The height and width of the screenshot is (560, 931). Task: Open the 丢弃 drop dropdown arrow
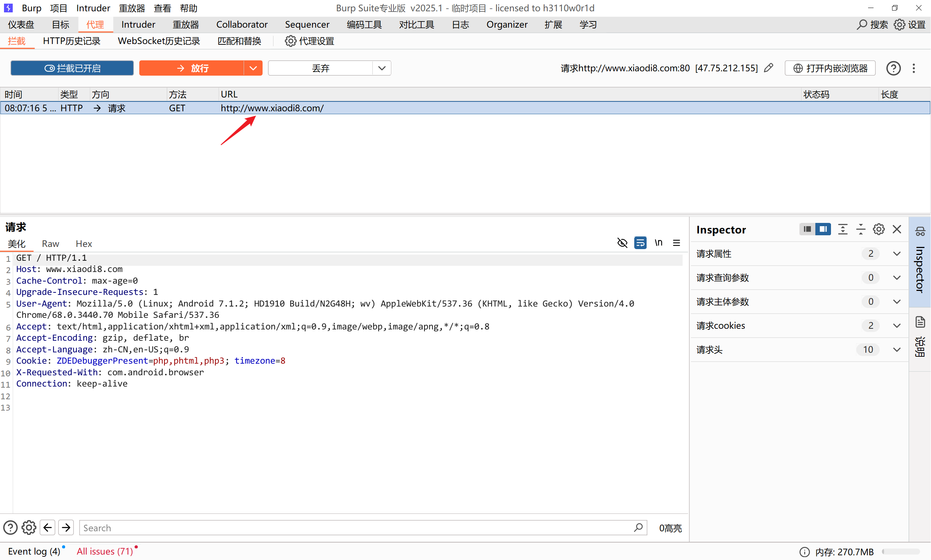pyautogui.click(x=381, y=68)
